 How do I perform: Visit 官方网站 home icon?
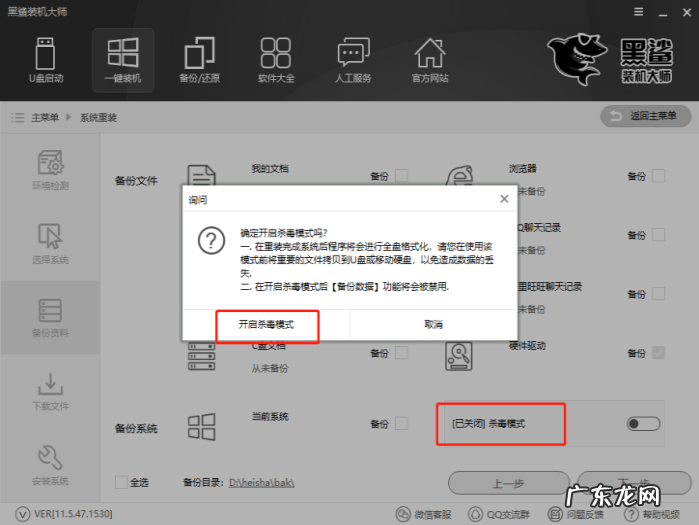[x=430, y=53]
